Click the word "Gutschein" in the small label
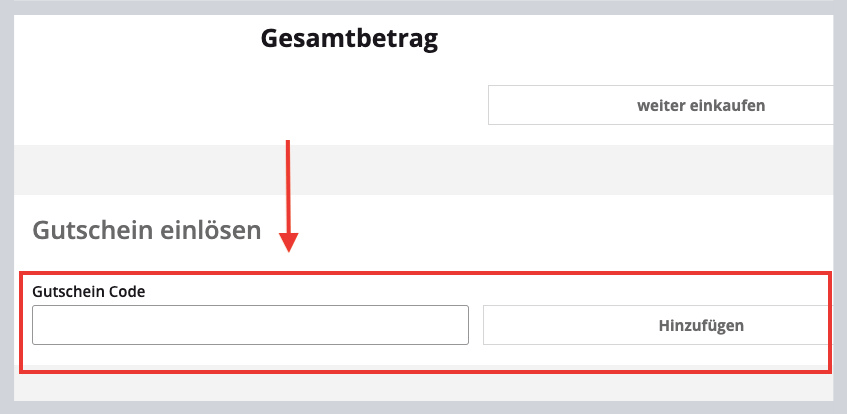The height and width of the screenshot is (414, 847). coord(64,291)
